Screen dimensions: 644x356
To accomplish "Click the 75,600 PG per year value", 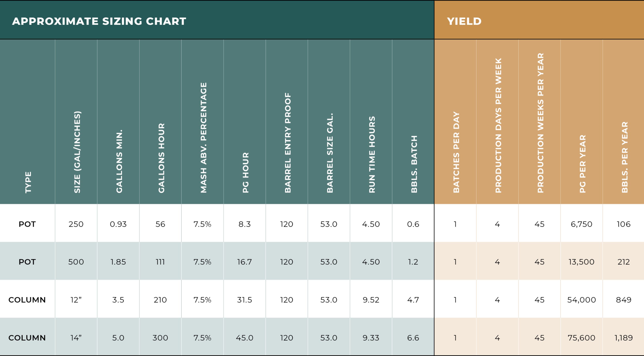I will point(581,338).
